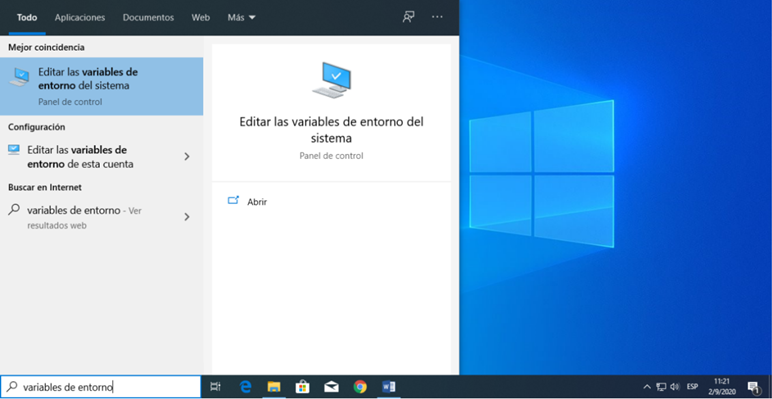Viewport: 772px width, 399px height.
Task: Click the volume speaker tray icon
Action: pos(675,387)
